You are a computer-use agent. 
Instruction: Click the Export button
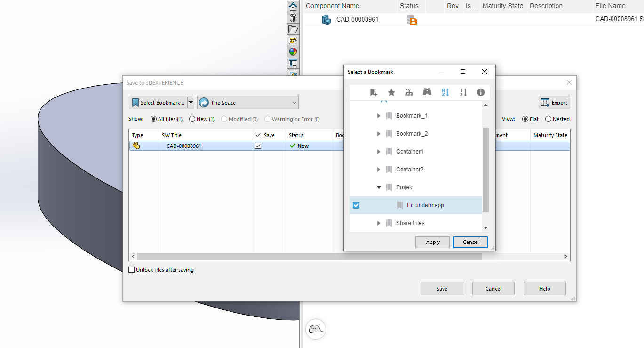pos(554,103)
